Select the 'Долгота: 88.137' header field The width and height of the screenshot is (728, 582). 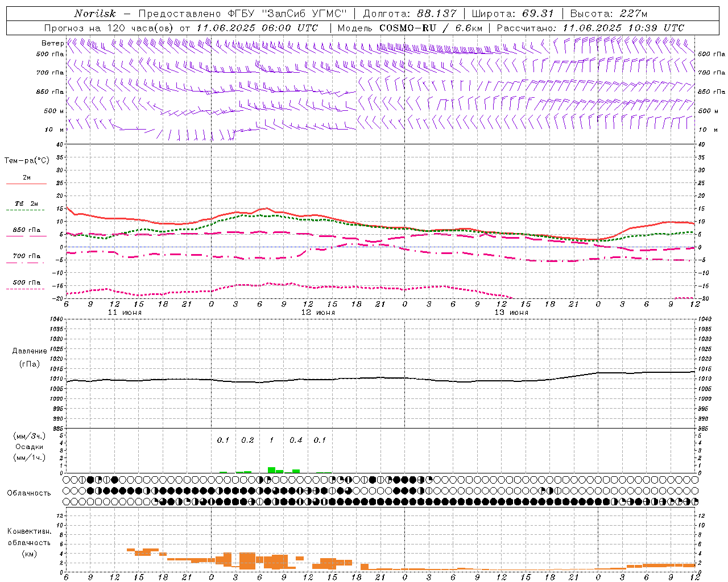point(409,14)
